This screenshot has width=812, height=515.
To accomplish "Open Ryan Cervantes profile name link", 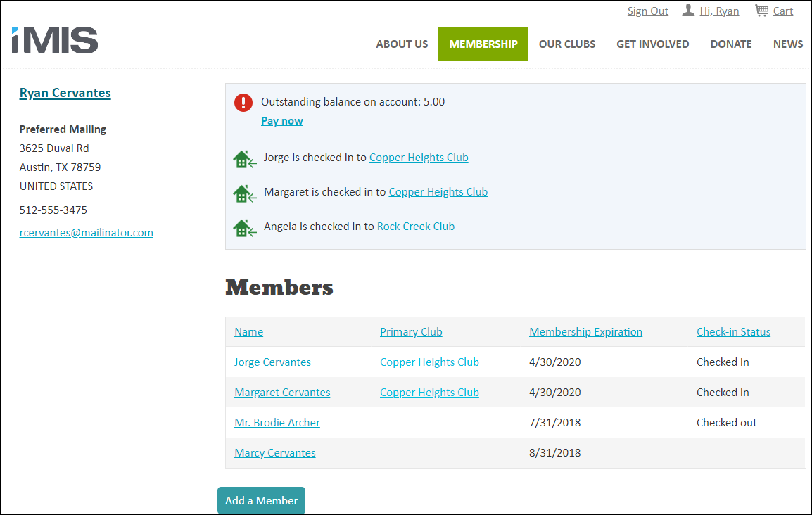I will 65,93.
